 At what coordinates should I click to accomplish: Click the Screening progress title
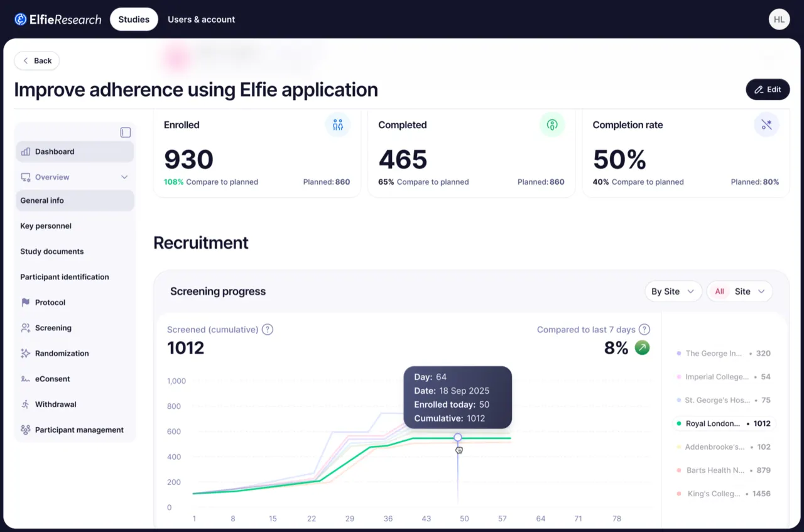pos(218,291)
